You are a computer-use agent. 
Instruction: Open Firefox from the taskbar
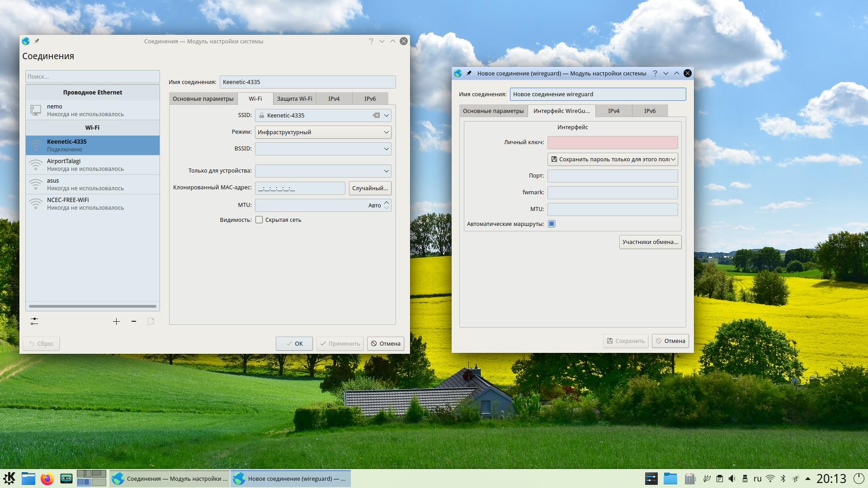[x=47, y=479]
